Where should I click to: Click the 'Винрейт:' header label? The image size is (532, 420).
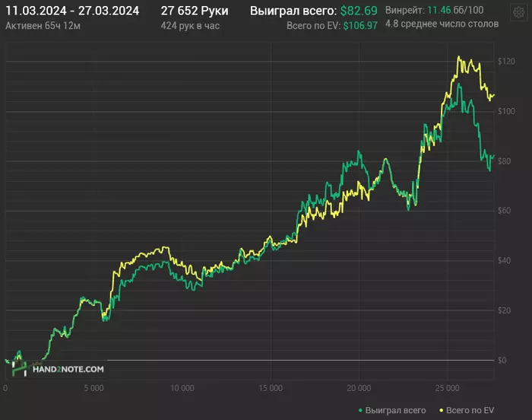[405, 10]
